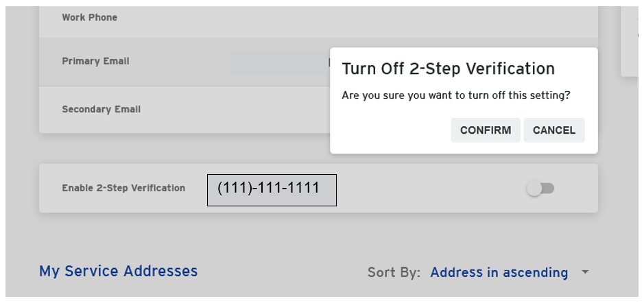Select the "Address in ascending" sort value
The height and width of the screenshot is (303, 644).
pyautogui.click(x=499, y=273)
